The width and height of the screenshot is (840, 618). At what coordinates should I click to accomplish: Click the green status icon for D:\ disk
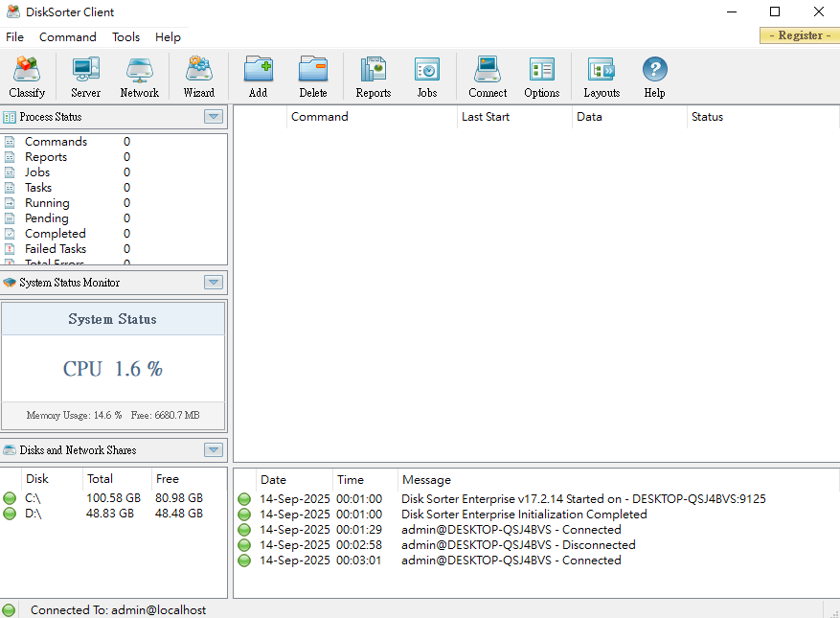(10, 514)
